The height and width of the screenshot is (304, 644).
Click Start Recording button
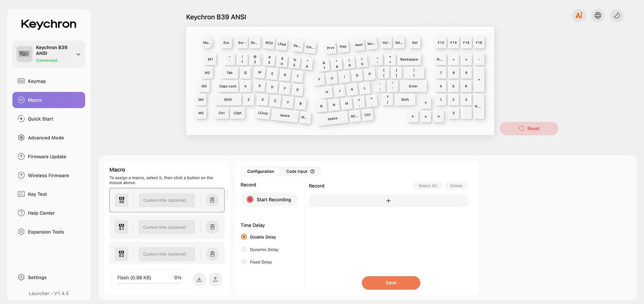pos(269,200)
